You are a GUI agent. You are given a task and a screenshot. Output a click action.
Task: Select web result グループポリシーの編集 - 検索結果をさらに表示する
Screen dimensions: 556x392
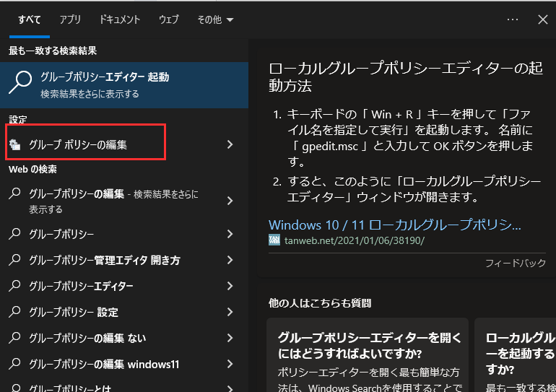point(124,201)
